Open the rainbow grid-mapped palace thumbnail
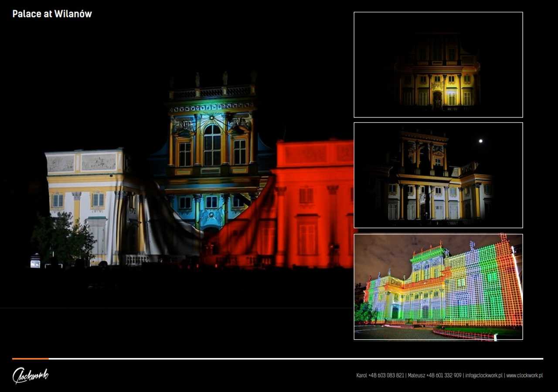 pyautogui.click(x=438, y=286)
